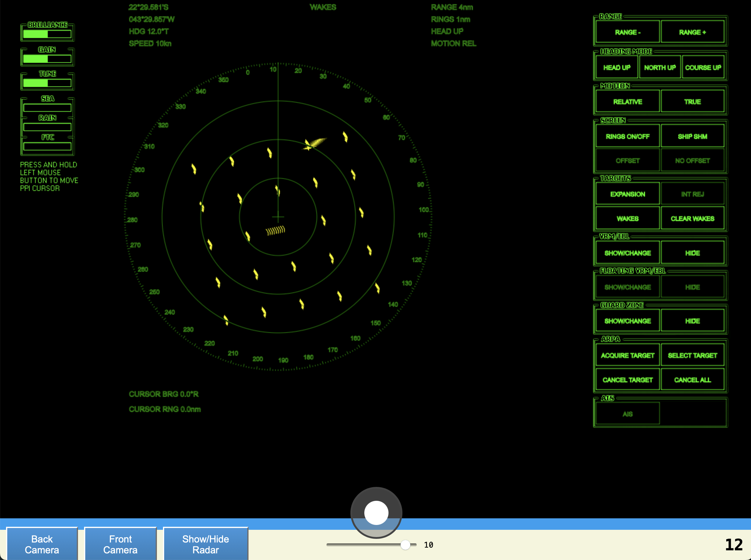The width and height of the screenshot is (751, 560).
Task: Toggle RINGS ON/OFF
Action: point(627,136)
